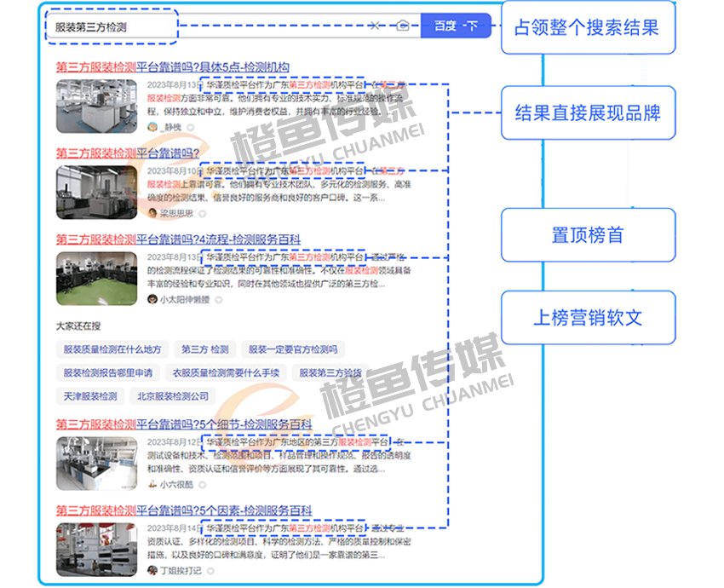
Task: Click the snippet line starting 的检测流程保证了
Action: tap(279, 270)
